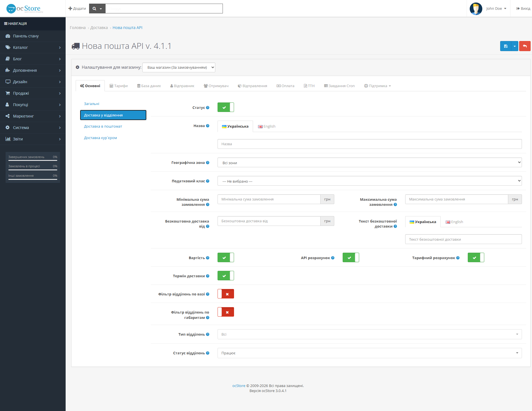Click the Податковий клас help icon
The image size is (532, 411).
(x=207, y=181)
